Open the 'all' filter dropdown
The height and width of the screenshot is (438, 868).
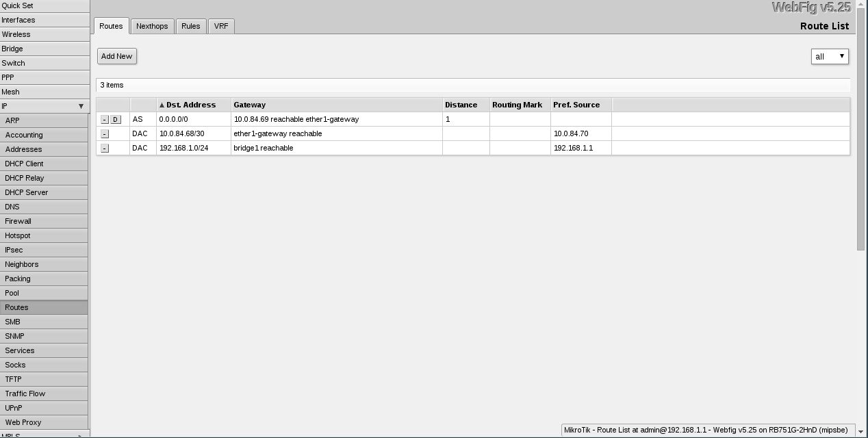click(829, 56)
